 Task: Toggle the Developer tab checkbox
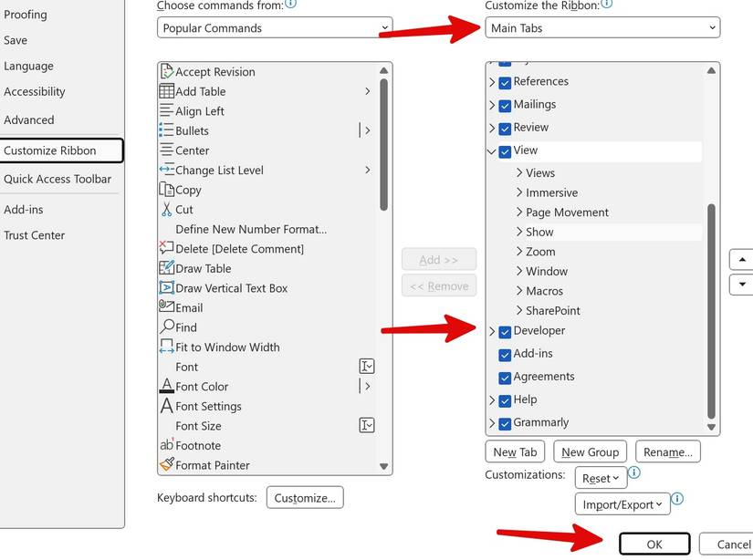coord(505,332)
